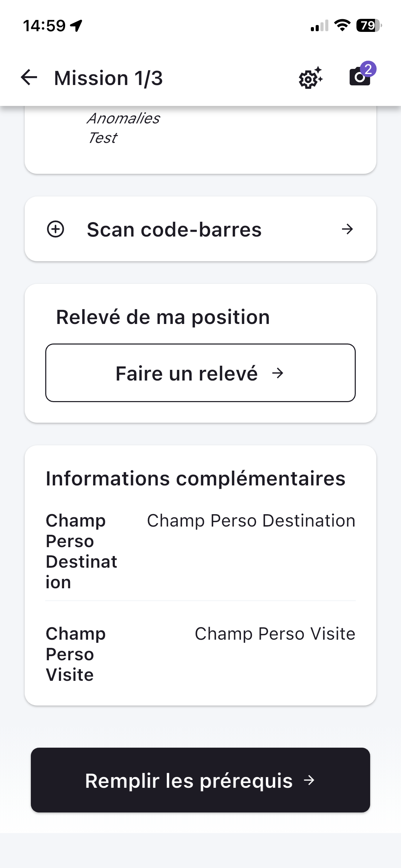Tap the arrow in Remplir les prérequis

pos(309,780)
